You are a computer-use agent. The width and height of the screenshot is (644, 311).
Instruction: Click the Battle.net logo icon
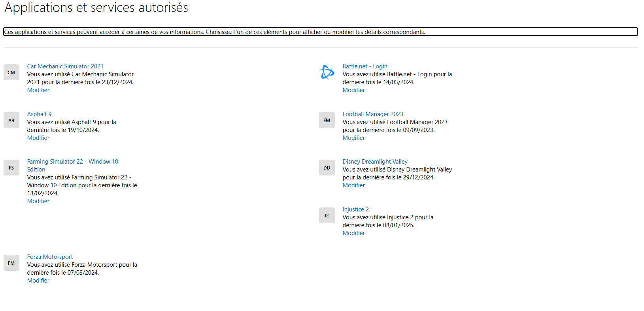(x=327, y=72)
